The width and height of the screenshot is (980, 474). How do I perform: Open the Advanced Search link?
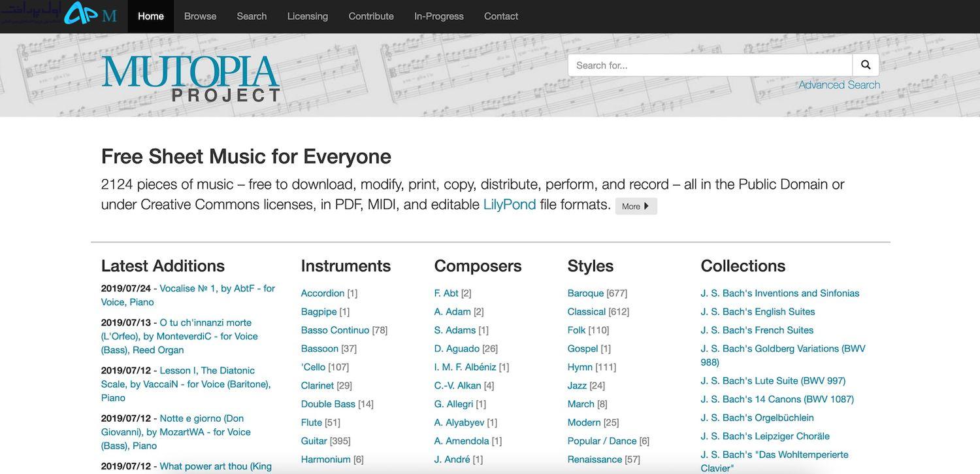coord(839,85)
